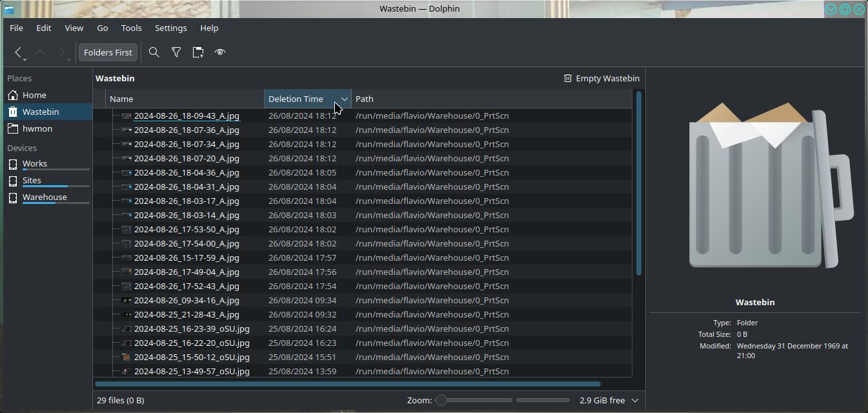The width and height of the screenshot is (868, 413).
Task: Open the Works device
Action: [35, 163]
